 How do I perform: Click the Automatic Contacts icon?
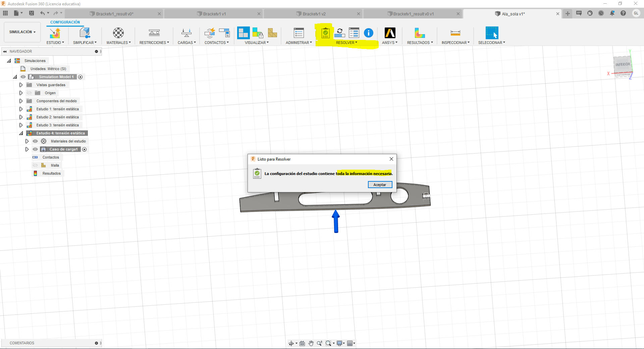(x=210, y=33)
